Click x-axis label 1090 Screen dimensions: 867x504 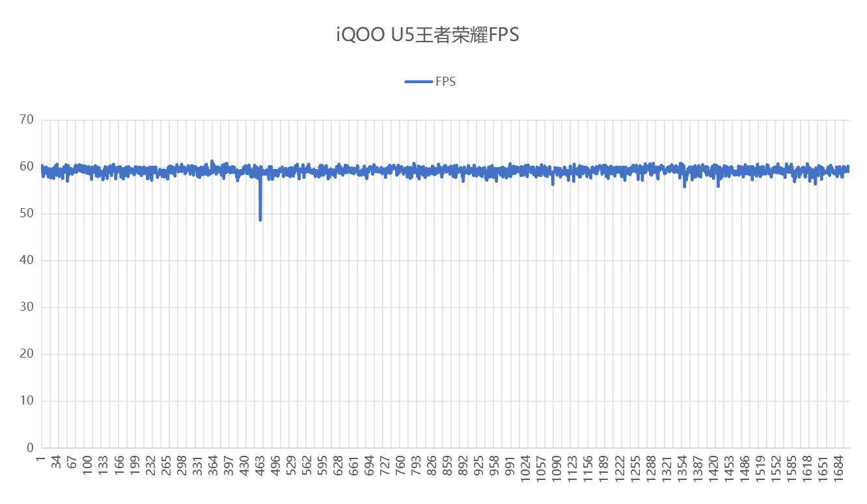click(x=558, y=468)
